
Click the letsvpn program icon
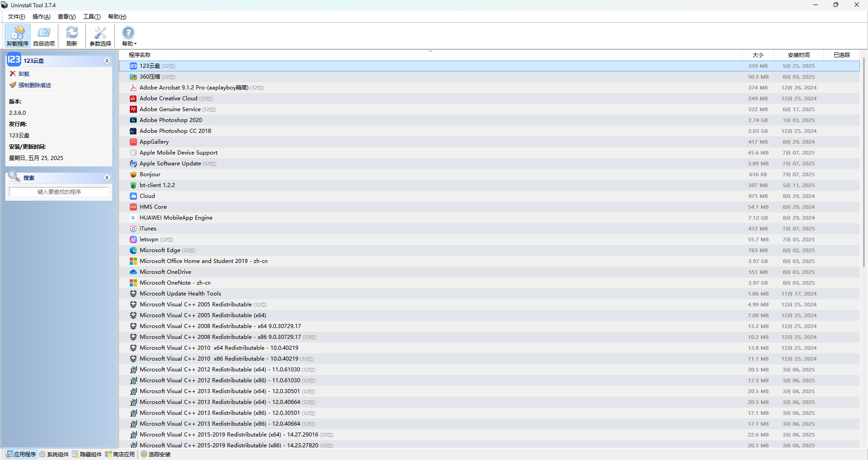133,239
